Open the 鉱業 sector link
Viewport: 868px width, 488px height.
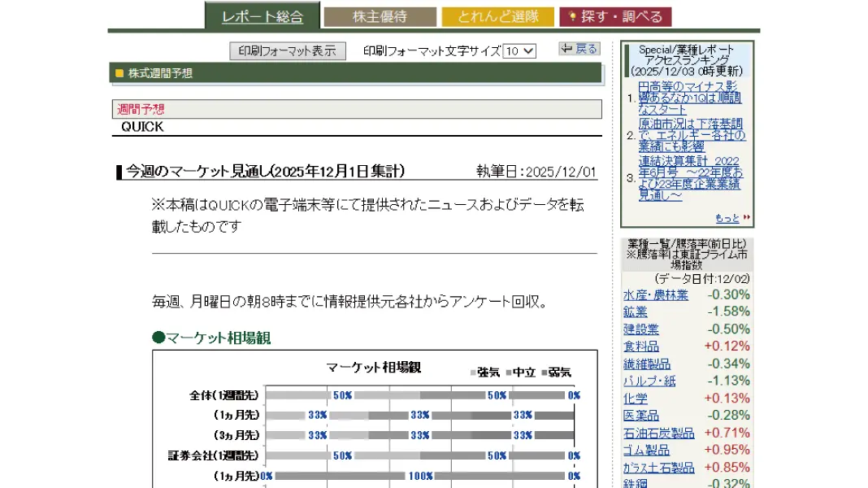pyautogui.click(x=635, y=312)
